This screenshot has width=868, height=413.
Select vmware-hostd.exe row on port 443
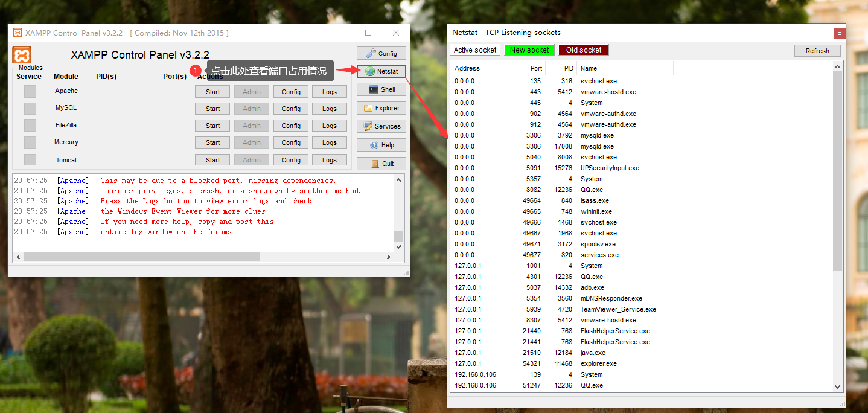point(642,92)
